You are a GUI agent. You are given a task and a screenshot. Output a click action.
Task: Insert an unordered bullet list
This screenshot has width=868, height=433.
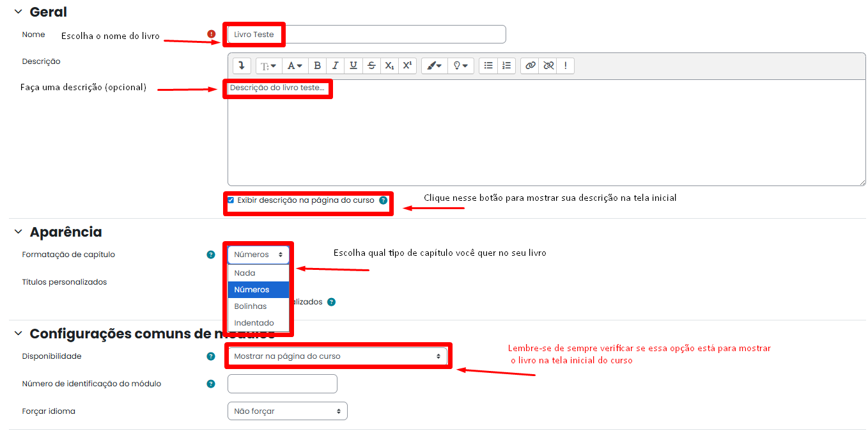coord(488,65)
